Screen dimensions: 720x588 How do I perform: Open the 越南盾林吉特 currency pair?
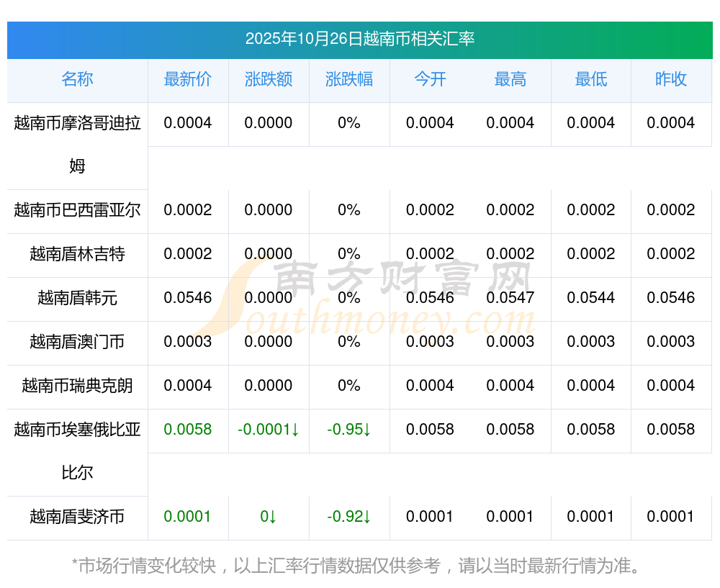77,254
